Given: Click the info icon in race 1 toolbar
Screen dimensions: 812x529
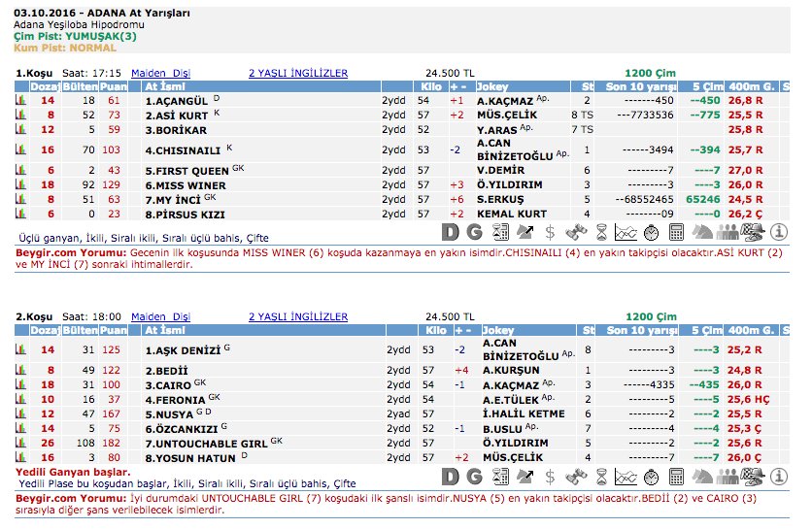Looking at the screenshot, I should tap(778, 232).
